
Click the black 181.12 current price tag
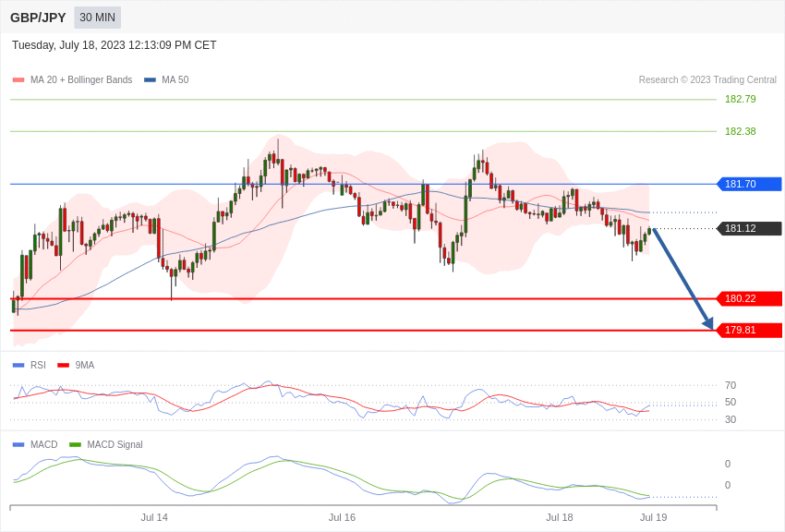click(x=750, y=229)
